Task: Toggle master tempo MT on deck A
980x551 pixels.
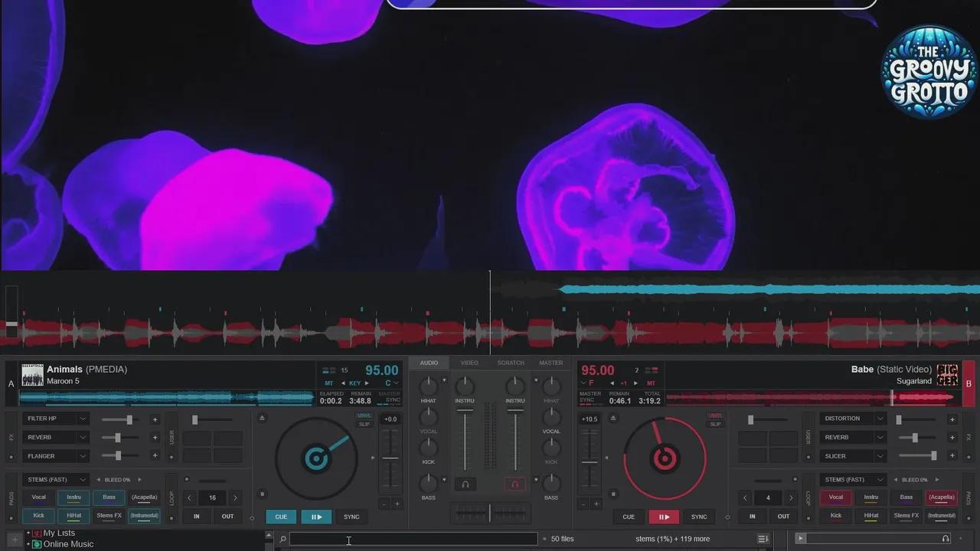Action: [x=328, y=383]
